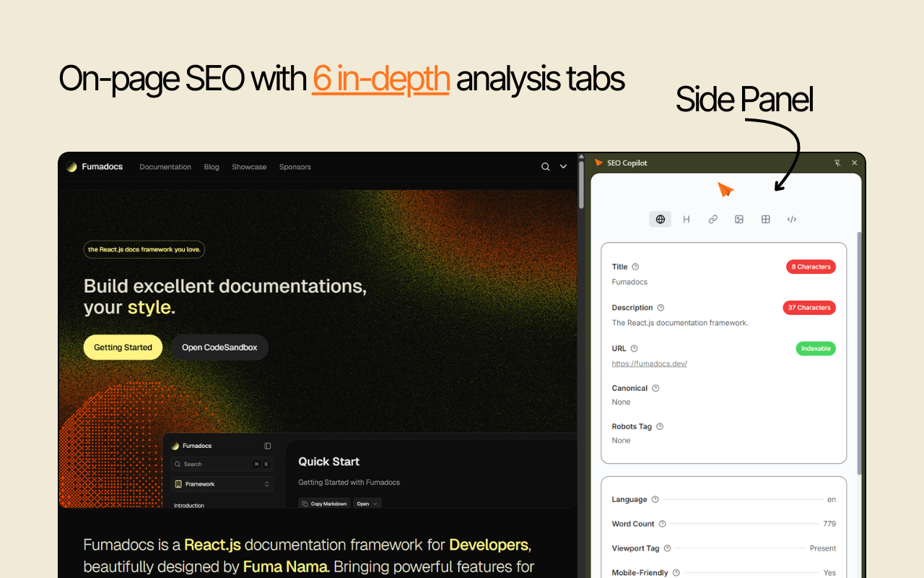Click the Title tooltip help icon
Screen dimensions: 924x578
tap(635, 267)
